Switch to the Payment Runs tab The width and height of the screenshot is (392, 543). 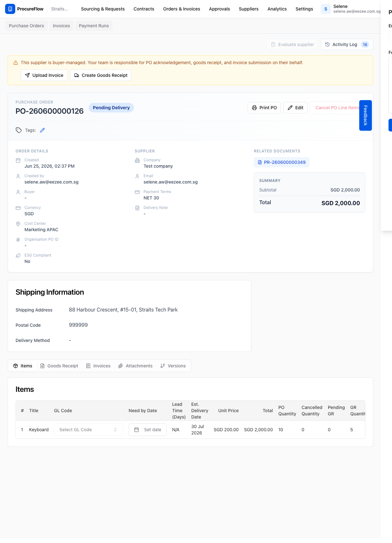point(94,26)
